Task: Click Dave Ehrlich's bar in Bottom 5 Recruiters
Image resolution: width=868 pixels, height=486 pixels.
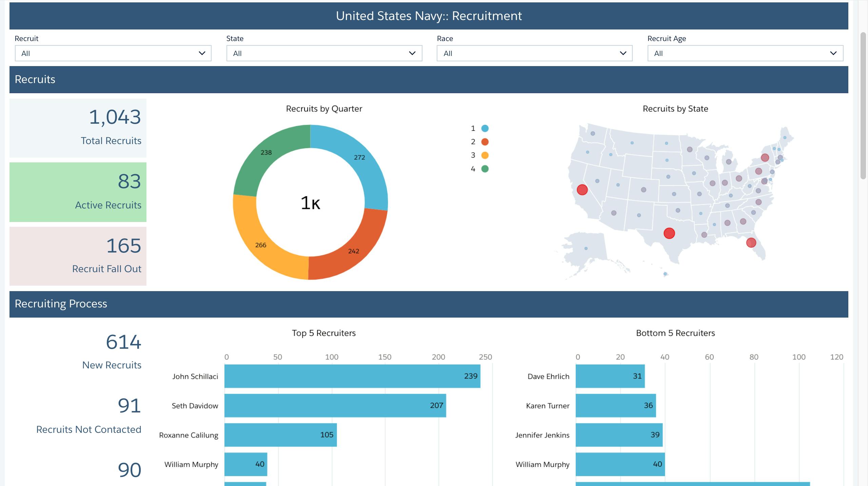Action: click(610, 376)
